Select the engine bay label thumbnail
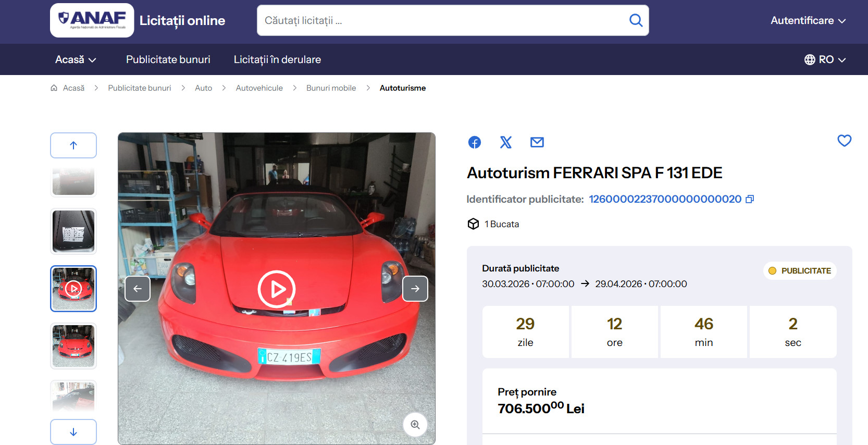The width and height of the screenshot is (868, 445). point(73,231)
